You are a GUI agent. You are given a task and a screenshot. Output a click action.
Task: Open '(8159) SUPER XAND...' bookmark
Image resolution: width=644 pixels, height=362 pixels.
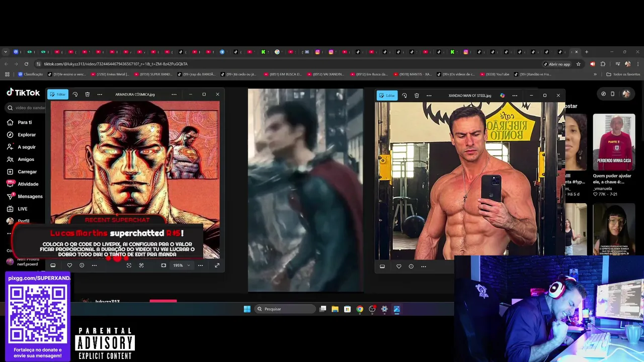152,74
